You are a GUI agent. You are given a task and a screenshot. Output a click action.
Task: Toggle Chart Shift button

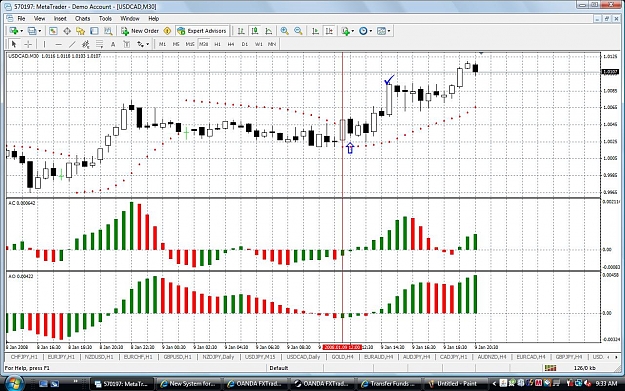(329, 31)
